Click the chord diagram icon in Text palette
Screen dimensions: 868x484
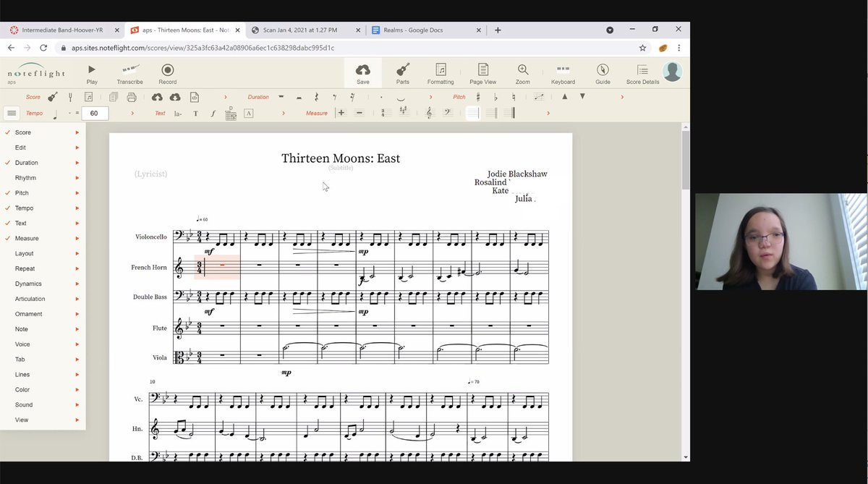[x=231, y=113]
